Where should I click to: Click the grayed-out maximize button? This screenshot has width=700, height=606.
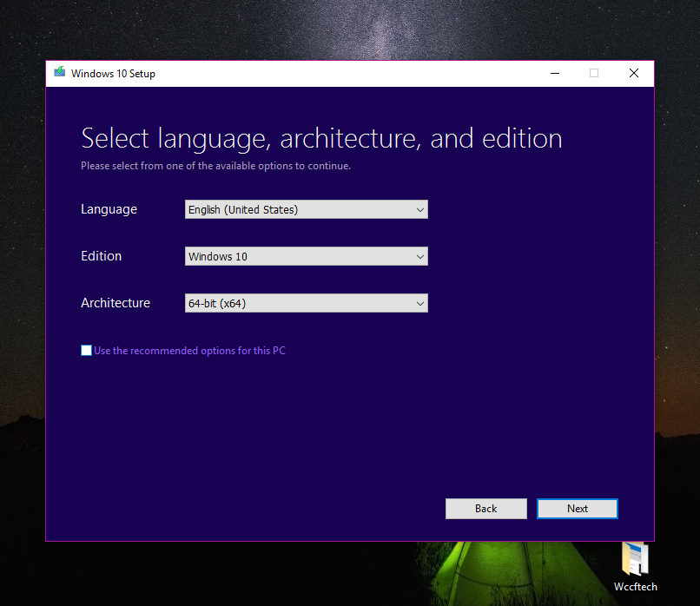594,74
